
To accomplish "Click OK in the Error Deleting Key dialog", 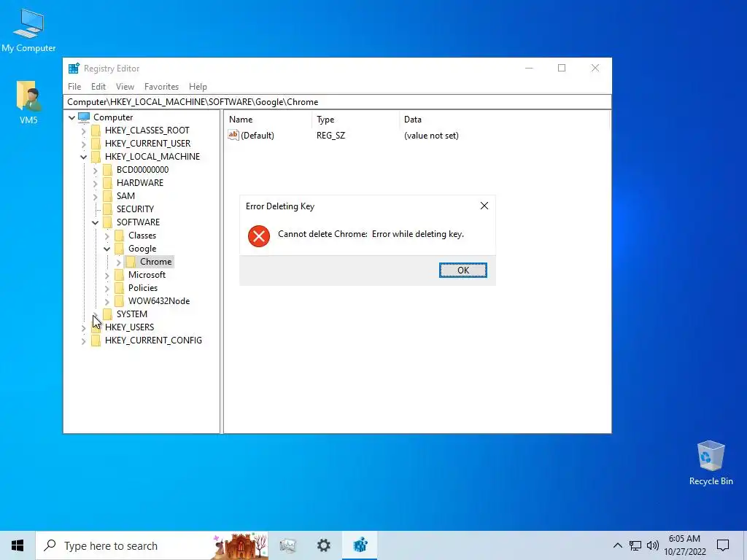I will [462, 270].
